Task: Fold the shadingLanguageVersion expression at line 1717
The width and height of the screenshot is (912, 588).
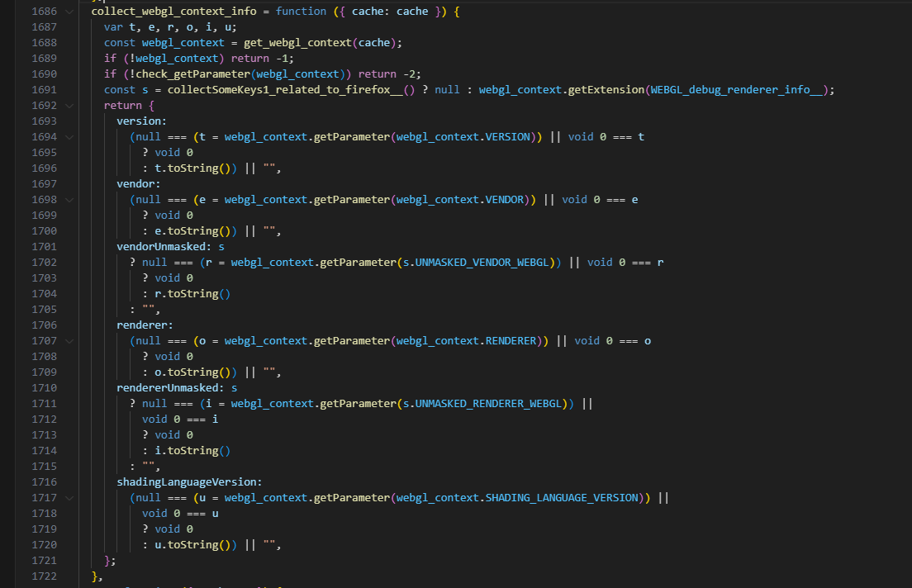Action: (x=69, y=499)
